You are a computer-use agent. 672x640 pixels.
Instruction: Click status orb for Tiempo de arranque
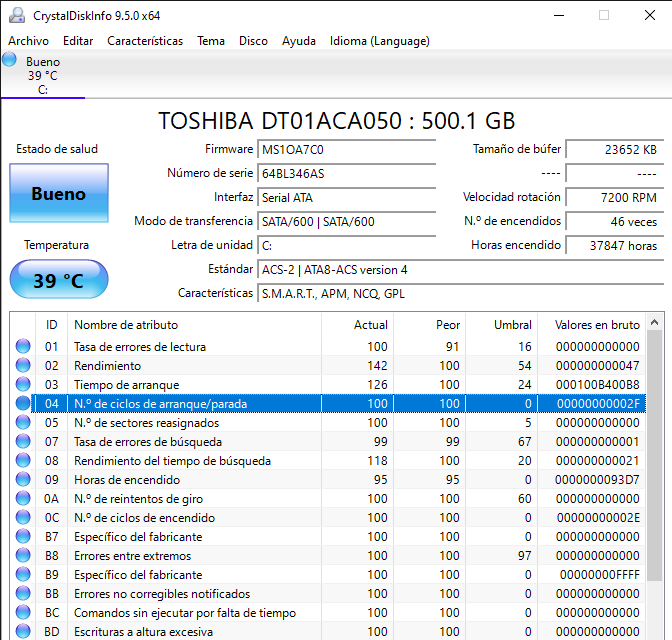tap(23, 385)
